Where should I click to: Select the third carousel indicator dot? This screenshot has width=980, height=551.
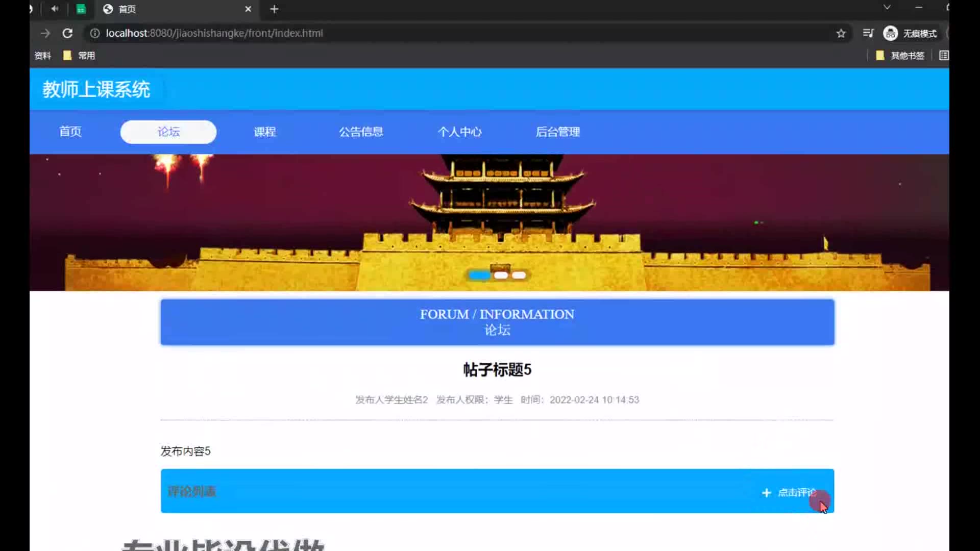519,275
